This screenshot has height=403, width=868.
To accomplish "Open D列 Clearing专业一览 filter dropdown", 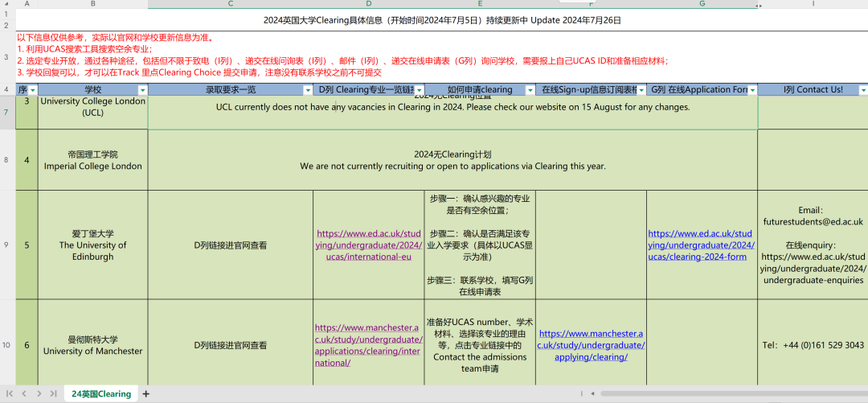I will tap(419, 90).
